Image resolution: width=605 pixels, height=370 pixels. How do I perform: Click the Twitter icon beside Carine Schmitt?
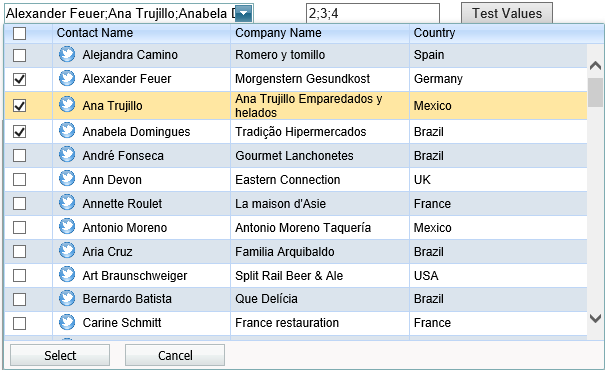67,322
